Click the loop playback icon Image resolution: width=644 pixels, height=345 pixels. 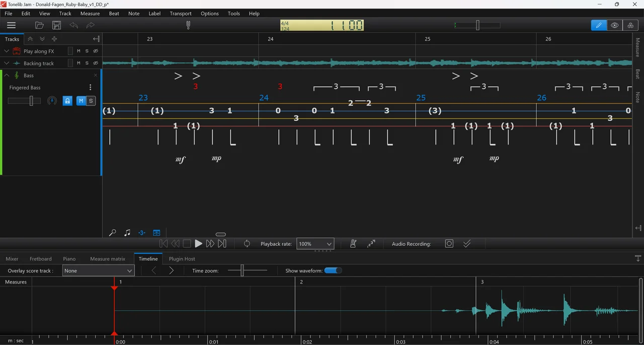247,244
